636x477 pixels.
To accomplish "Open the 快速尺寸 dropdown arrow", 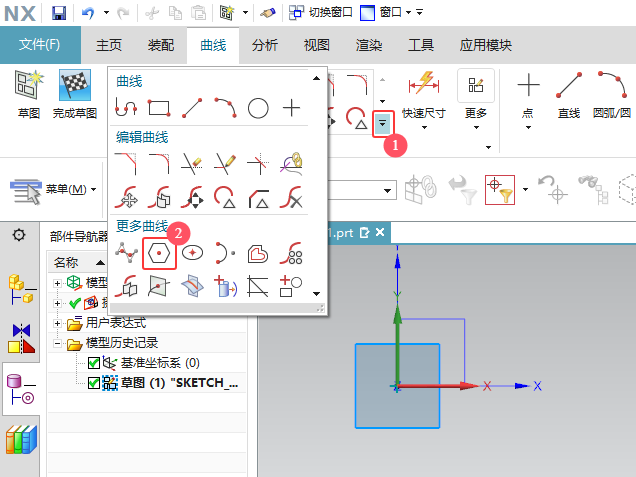I will tap(424, 127).
